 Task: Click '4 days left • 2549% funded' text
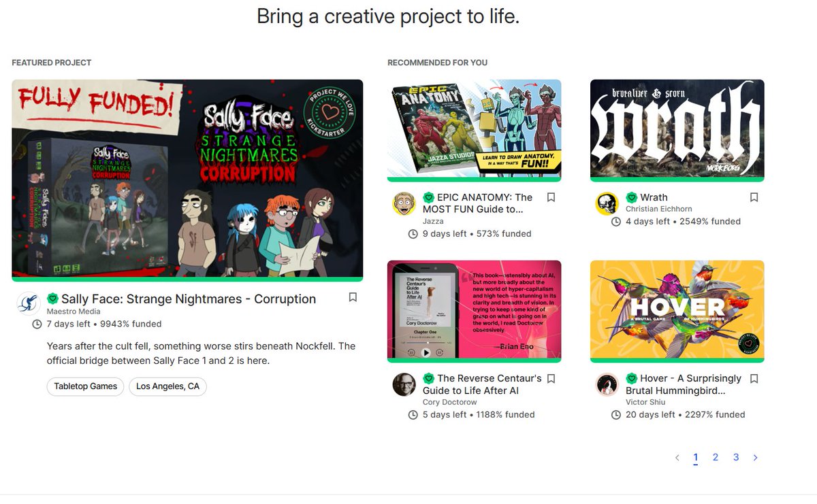[683, 222]
